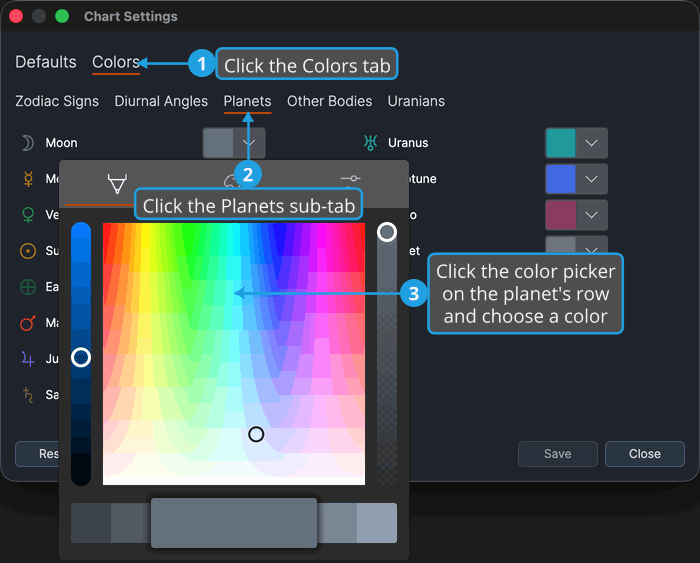700x563 pixels.
Task: Open the Diurnal Angles sub-tab
Action: click(161, 101)
